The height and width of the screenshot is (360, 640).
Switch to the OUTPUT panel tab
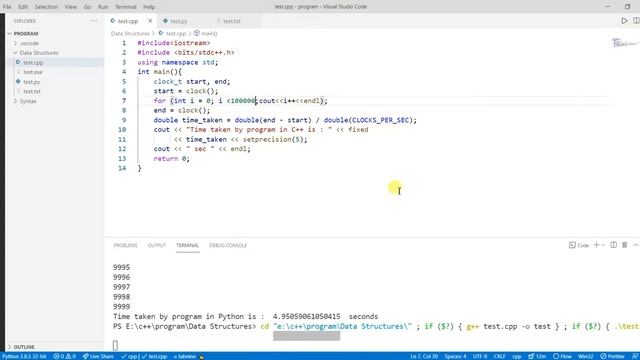click(x=157, y=245)
